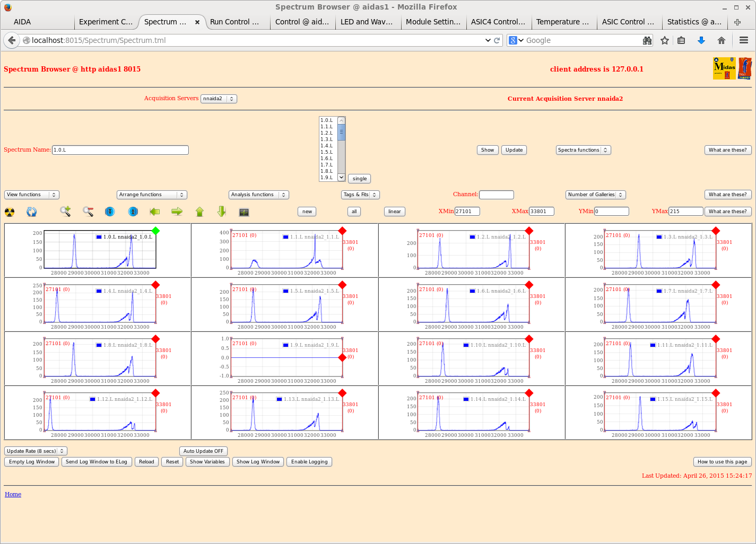Click the XMin input field
Screen dimensions: 756x544
coord(467,212)
